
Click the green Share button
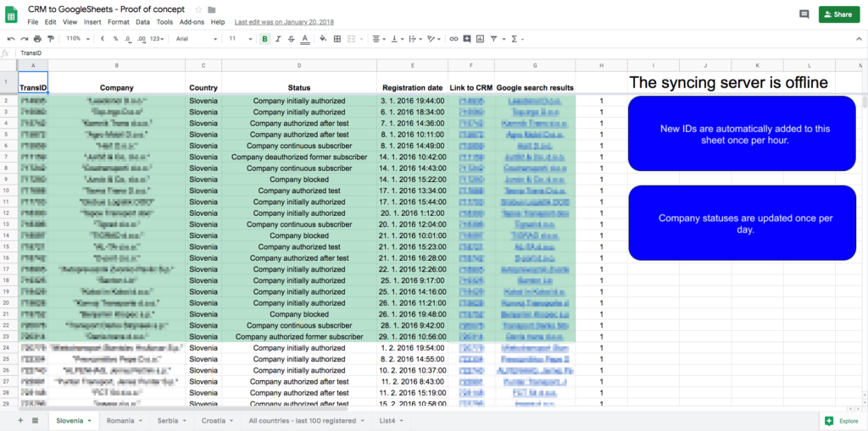click(838, 14)
